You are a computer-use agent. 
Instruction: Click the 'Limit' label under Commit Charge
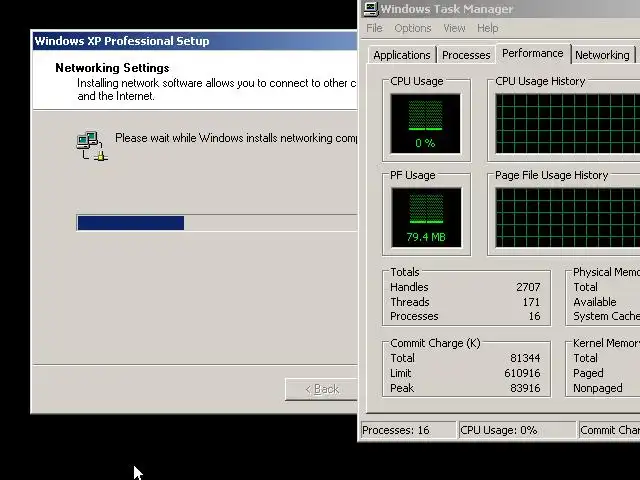pos(400,373)
